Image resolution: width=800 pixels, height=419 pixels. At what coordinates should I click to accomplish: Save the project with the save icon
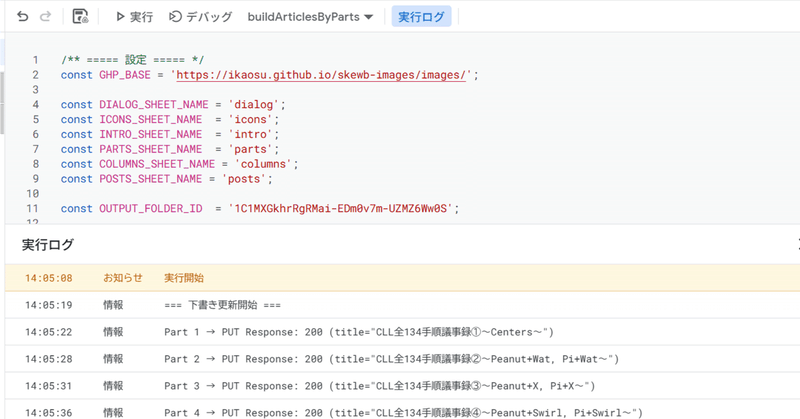(x=80, y=16)
